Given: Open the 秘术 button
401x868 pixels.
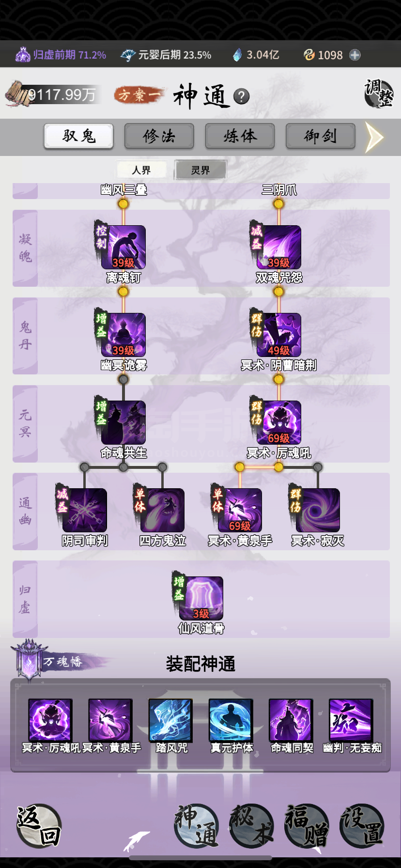Looking at the screenshot, I should click(x=252, y=825).
